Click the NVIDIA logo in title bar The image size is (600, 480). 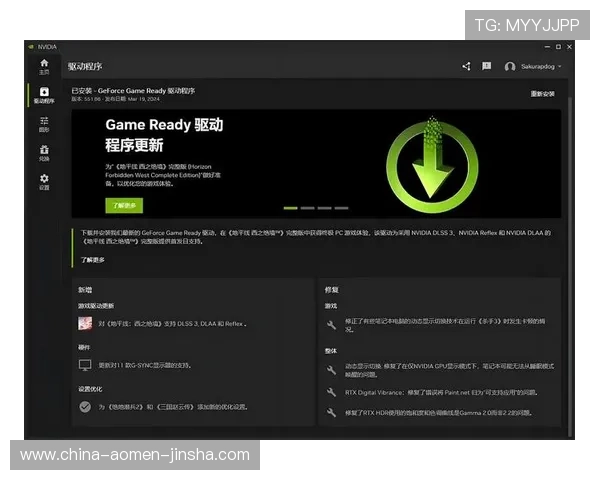click(x=31, y=47)
